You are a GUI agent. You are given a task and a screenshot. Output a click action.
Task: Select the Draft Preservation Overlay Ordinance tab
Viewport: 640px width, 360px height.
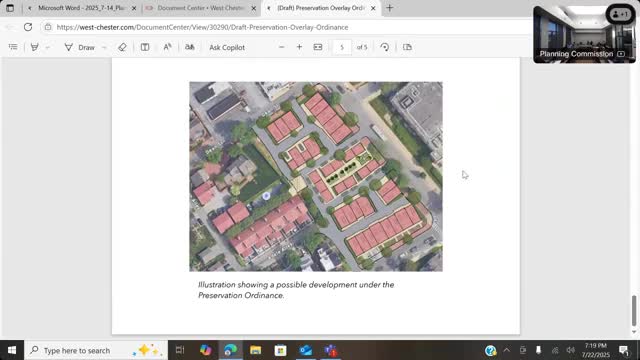[x=320, y=8]
